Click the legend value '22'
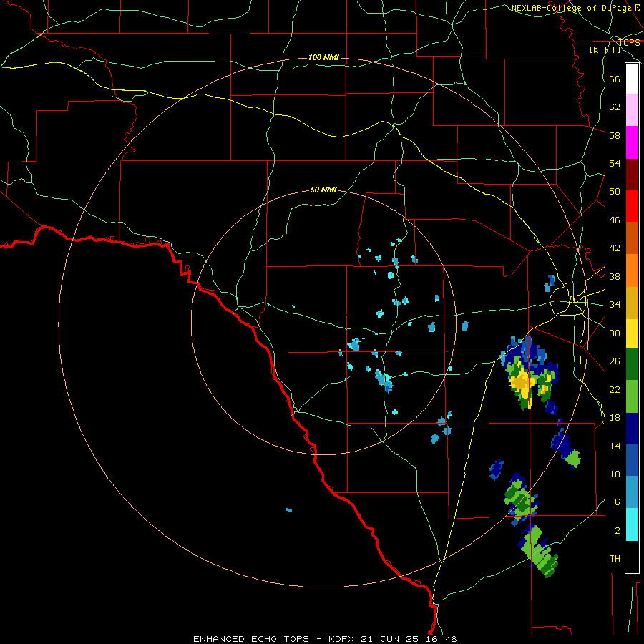The image size is (644, 644). tap(615, 390)
